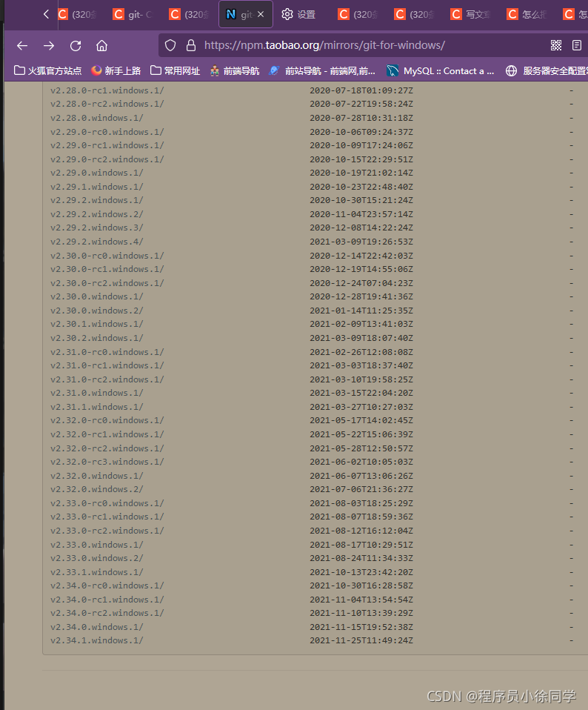
Task: Switch to the 写文章 tab
Action: tap(471, 15)
